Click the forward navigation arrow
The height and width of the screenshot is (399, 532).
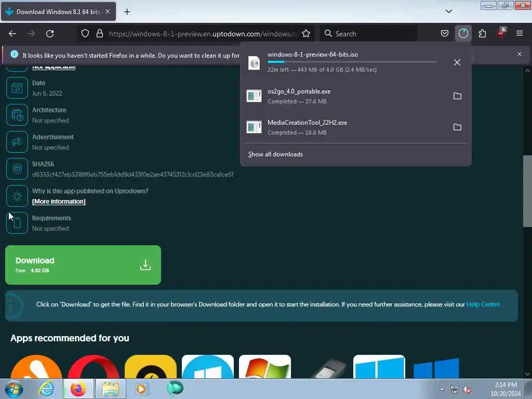[31, 34]
